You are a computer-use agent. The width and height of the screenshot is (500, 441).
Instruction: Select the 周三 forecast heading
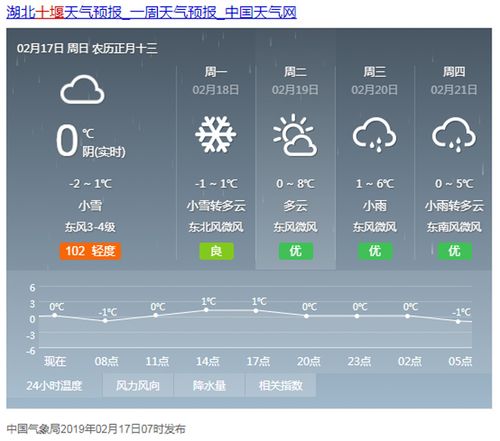pos(374,72)
